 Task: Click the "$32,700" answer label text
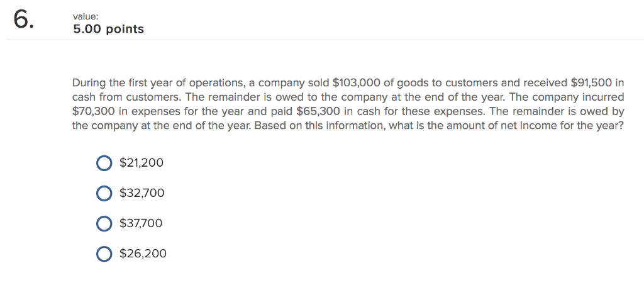pyautogui.click(x=142, y=193)
